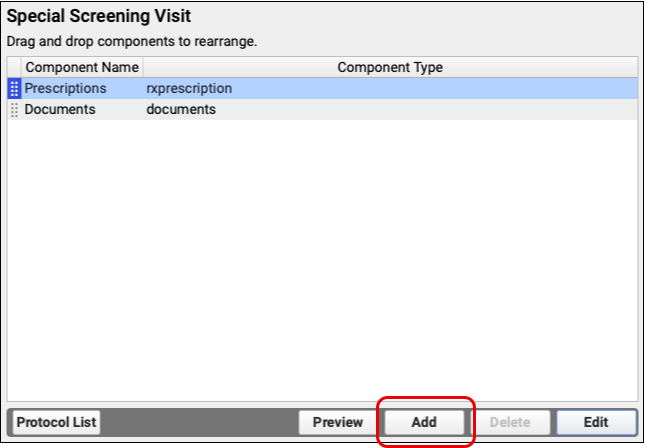The image size is (645, 448).
Task: Select the Documents component name cell
Action: point(60,110)
